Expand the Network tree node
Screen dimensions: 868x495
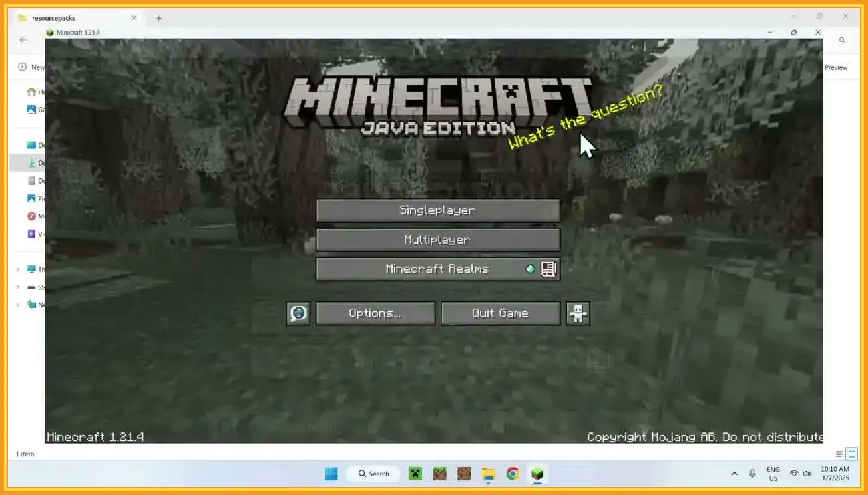[18, 305]
